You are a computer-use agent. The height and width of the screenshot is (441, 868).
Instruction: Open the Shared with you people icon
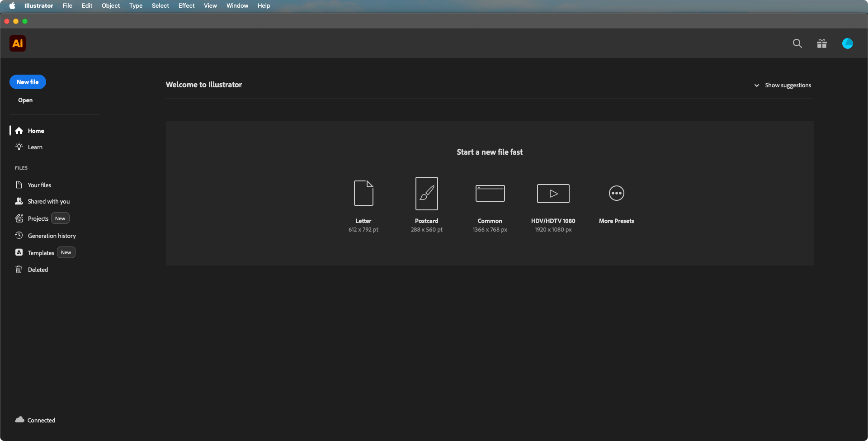click(19, 201)
